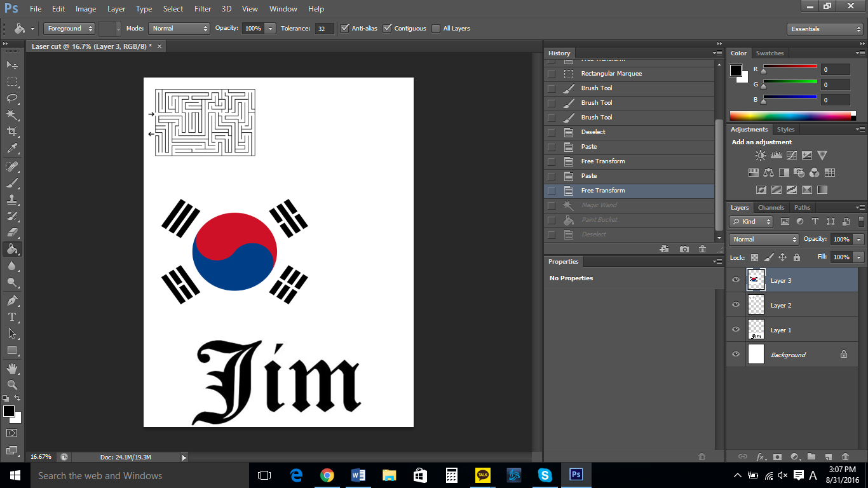Create a new layer in Layers panel
Screen dimensions: 868x488
[828, 456]
